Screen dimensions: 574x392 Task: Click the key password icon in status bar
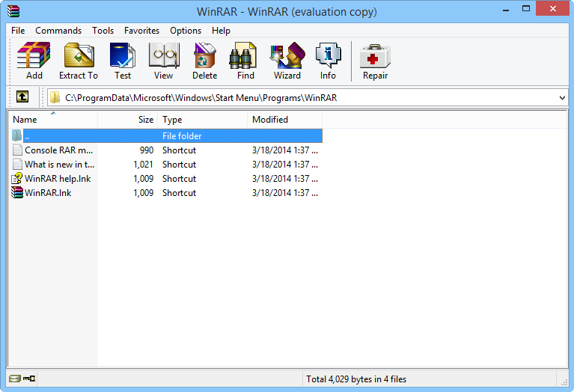point(29,379)
